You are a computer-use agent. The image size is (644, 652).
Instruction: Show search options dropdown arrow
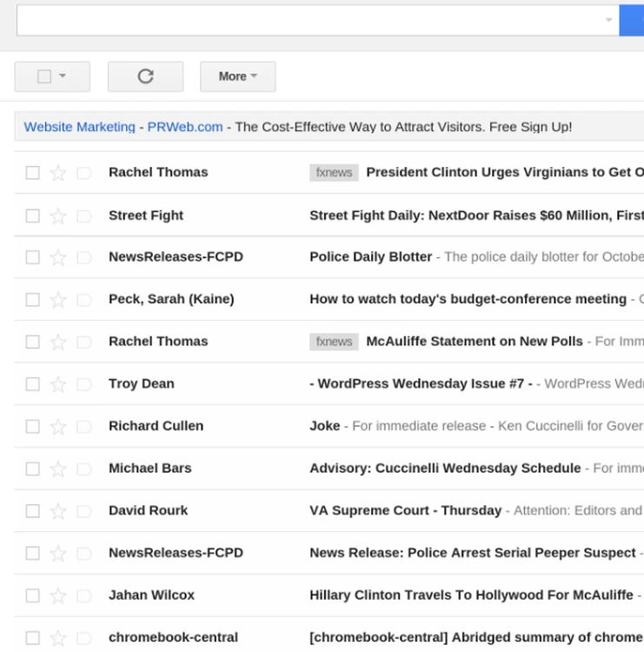pyautogui.click(x=608, y=20)
